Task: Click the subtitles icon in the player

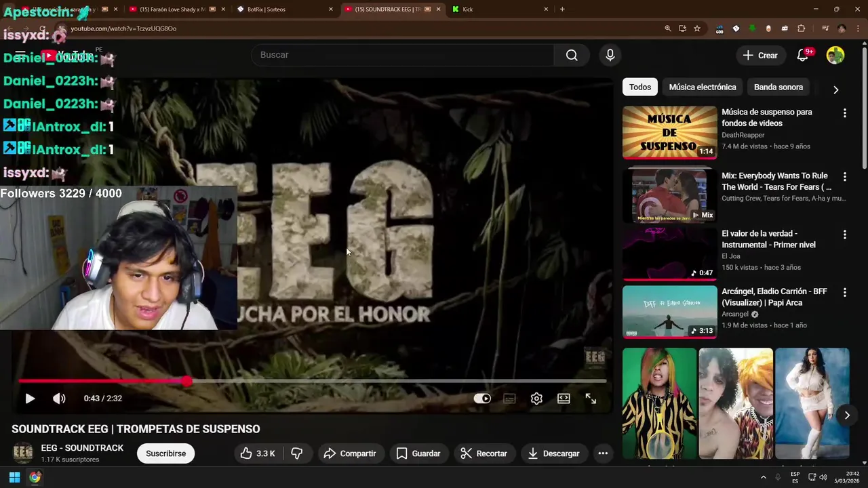Action: click(x=509, y=399)
